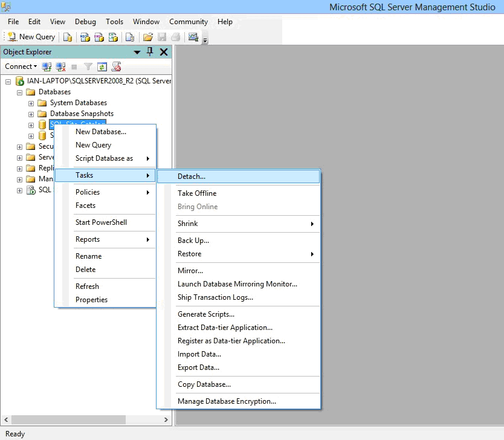Click the Refresh icon in Object Explorer toolbar
Screen dimensions: 504x440
102,66
